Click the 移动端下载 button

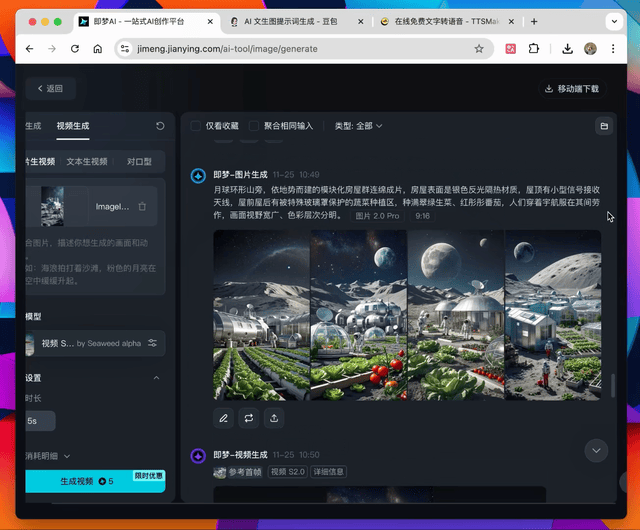pos(572,89)
